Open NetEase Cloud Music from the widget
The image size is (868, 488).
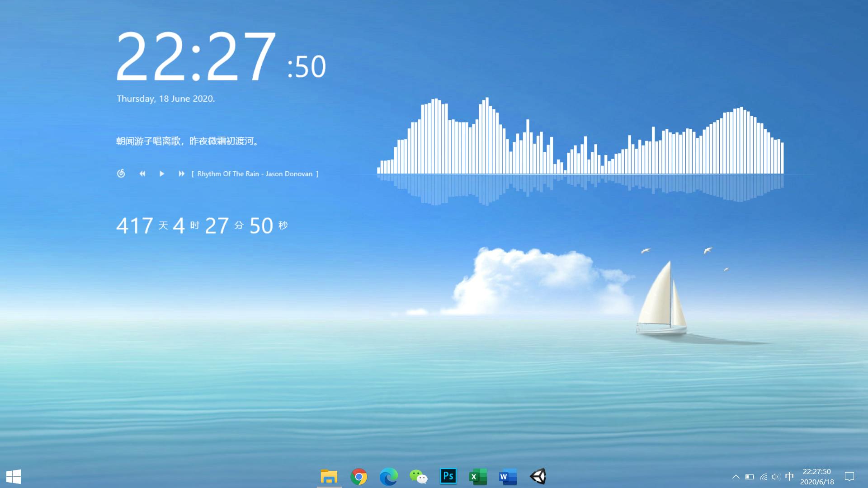(121, 174)
